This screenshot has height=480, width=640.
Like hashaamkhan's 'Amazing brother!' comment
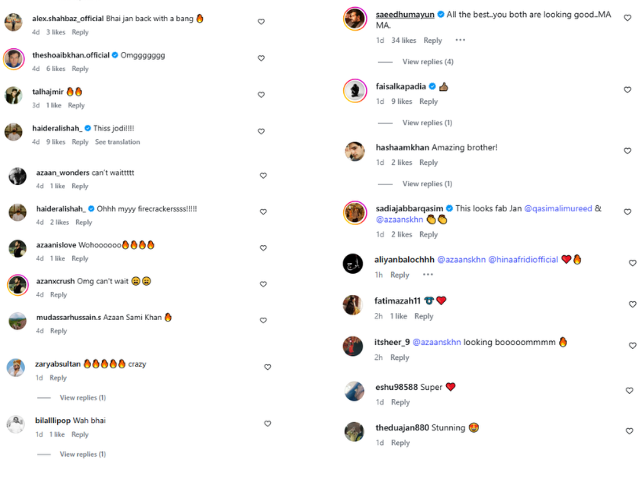(x=628, y=152)
